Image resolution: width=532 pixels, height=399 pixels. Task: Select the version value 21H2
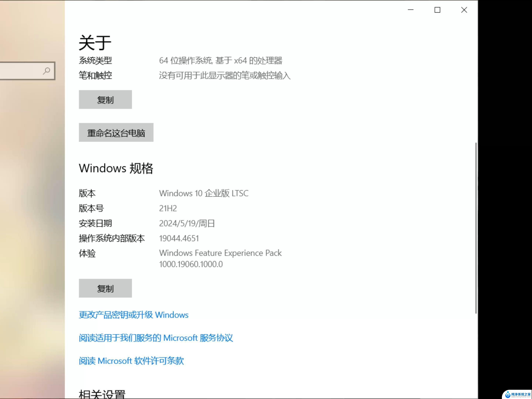coord(168,208)
